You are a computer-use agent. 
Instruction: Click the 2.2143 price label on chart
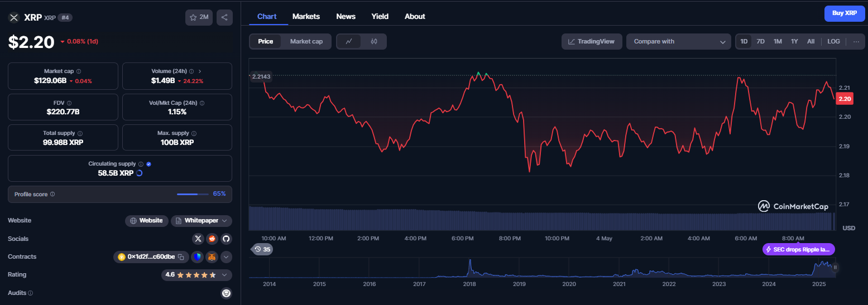click(261, 76)
